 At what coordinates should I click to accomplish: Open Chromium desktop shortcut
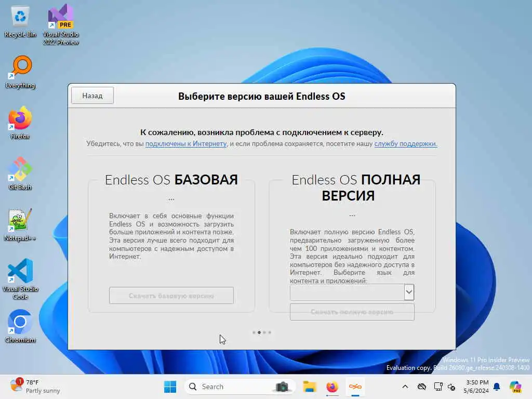click(x=20, y=326)
